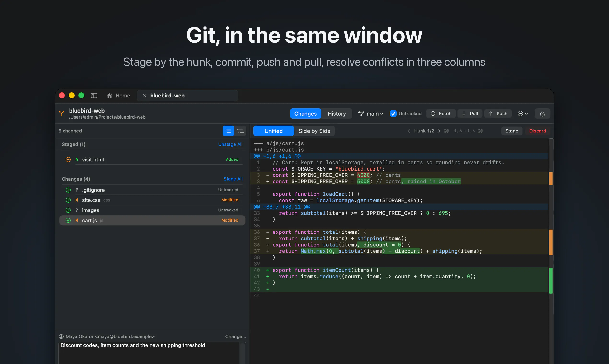Image resolution: width=609 pixels, height=364 pixels.
Task: Select the Unified diff view
Action: [x=274, y=131]
